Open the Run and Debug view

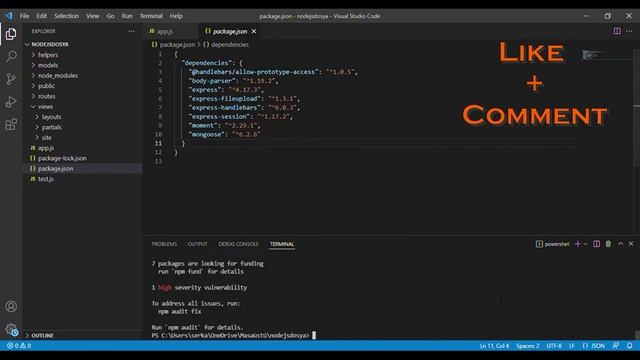tap(11, 102)
